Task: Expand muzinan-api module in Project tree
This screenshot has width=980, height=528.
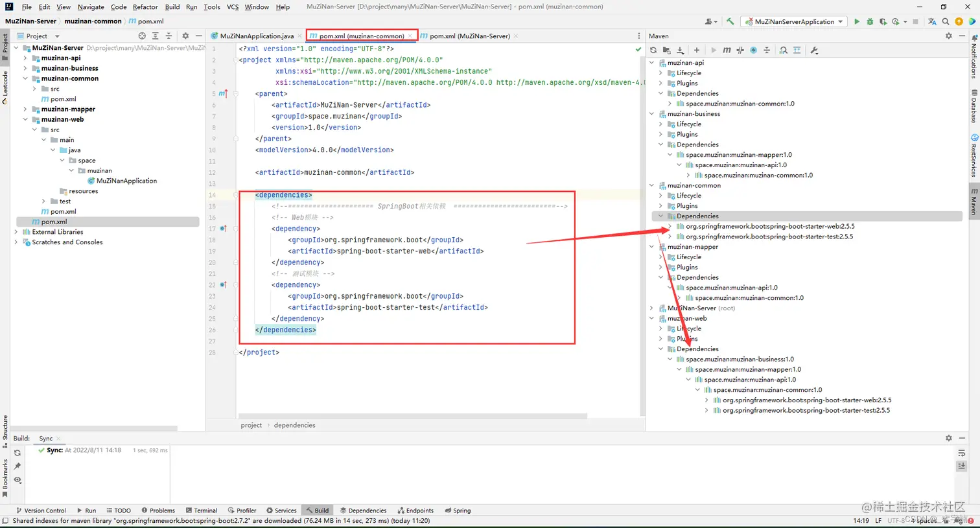Action: coord(25,58)
